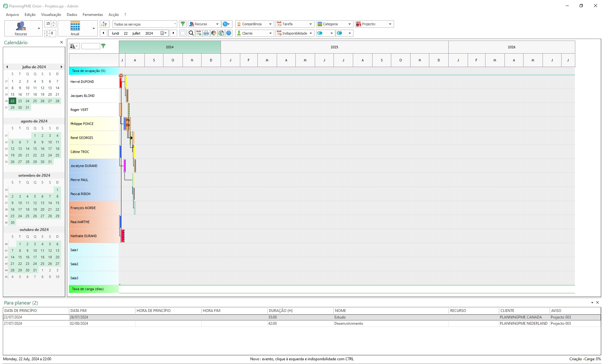Close the Calendário panel
This screenshot has width=604, height=364.
tap(61, 42)
